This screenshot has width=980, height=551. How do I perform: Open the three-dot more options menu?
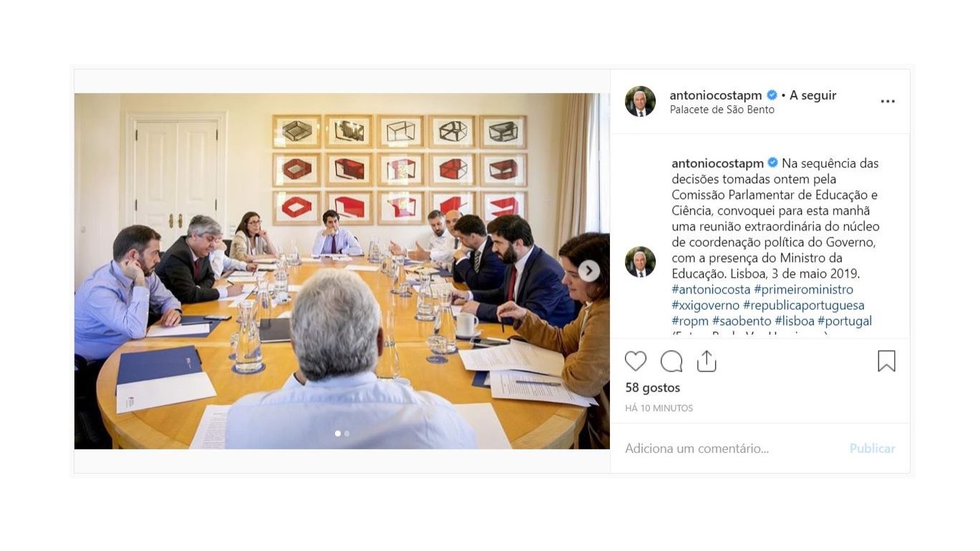pos(888,102)
